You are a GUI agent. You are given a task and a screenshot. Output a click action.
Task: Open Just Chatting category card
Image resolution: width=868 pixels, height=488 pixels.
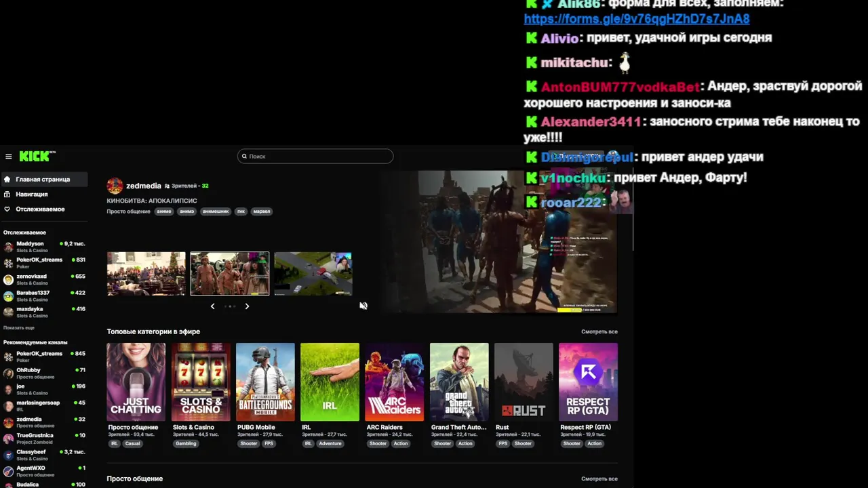tap(136, 382)
